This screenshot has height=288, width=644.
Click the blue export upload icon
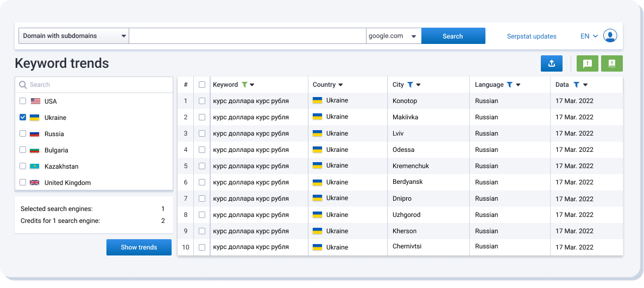pos(551,63)
